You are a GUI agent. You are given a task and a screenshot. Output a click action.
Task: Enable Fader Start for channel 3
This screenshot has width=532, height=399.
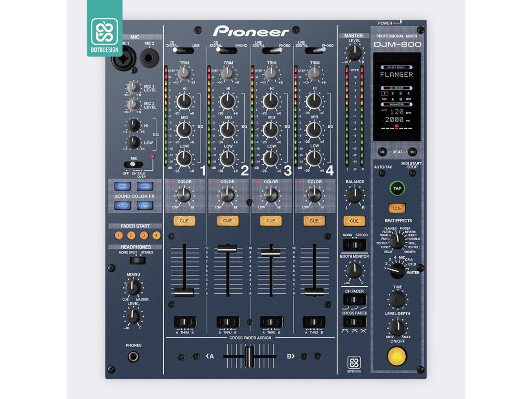[144, 235]
